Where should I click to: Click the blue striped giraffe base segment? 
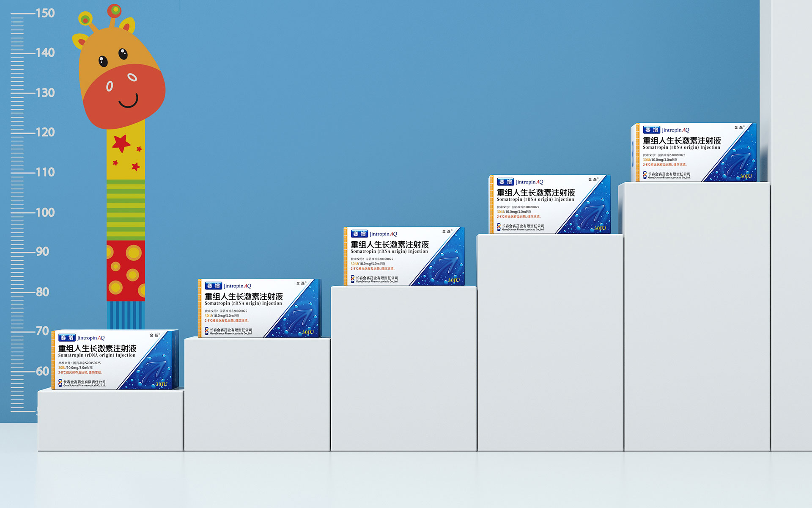point(126,315)
